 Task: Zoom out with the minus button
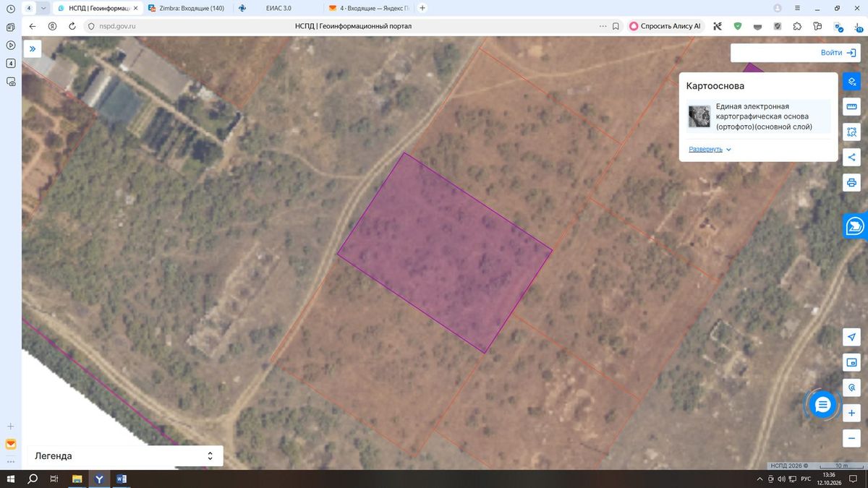852,438
